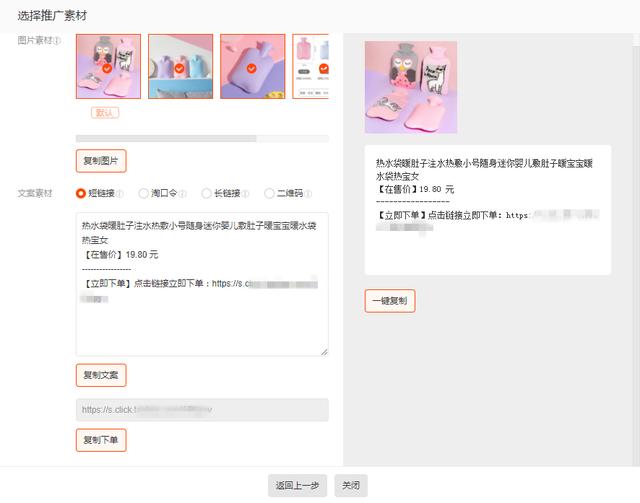The width and height of the screenshot is (640, 503).
Task: Click the 复制下单 button
Action: (x=101, y=440)
